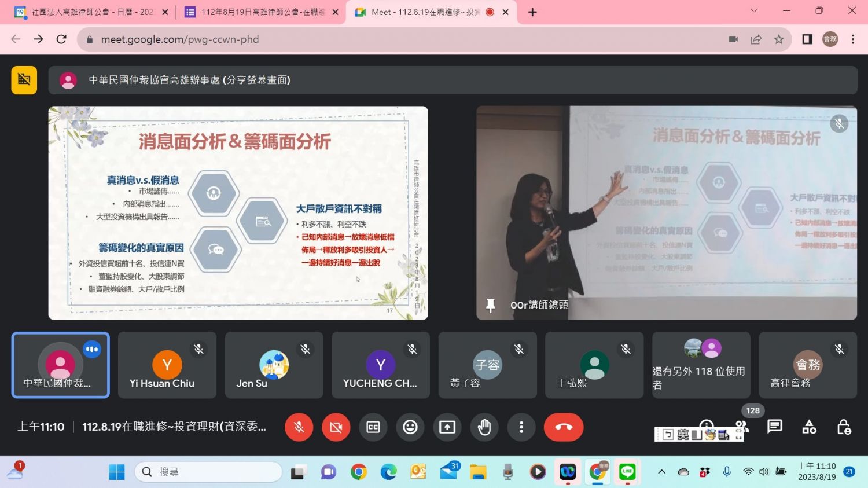Image resolution: width=868 pixels, height=488 pixels.
Task: Click the taskbar 搜尋 search box
Action: (208, 472)
